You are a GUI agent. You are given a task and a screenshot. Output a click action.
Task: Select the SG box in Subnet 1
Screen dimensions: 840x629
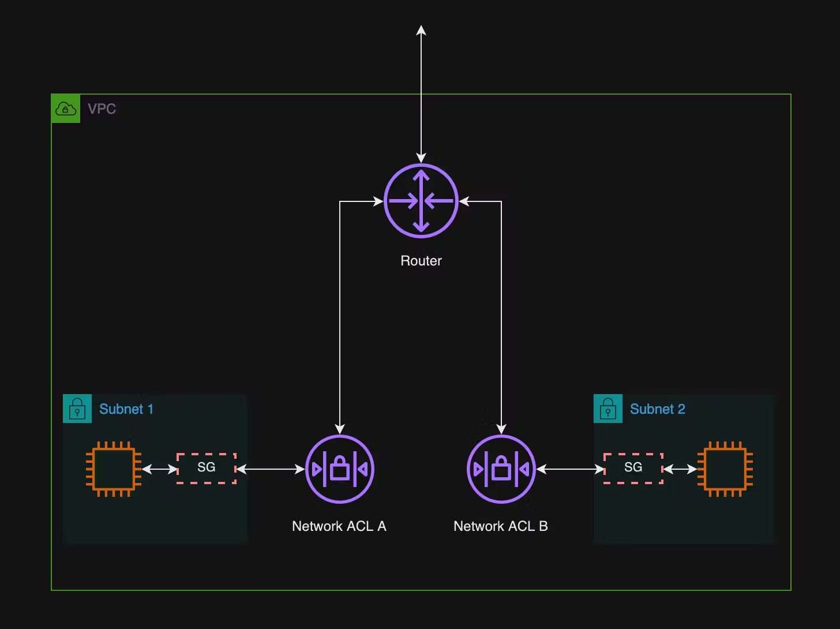(207, 468)
